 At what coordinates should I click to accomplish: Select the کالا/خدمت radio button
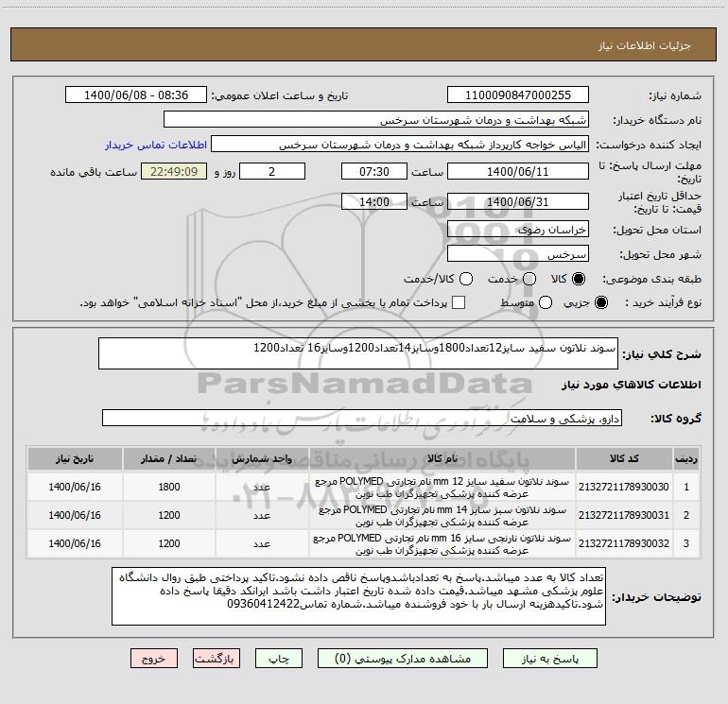[x=466, y=279]
